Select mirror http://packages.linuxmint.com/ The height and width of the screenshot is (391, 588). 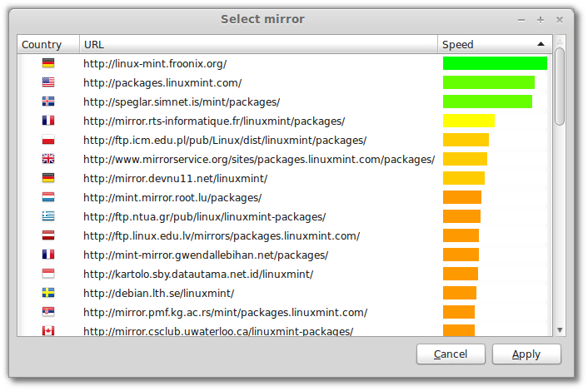(x=162, y=82)
